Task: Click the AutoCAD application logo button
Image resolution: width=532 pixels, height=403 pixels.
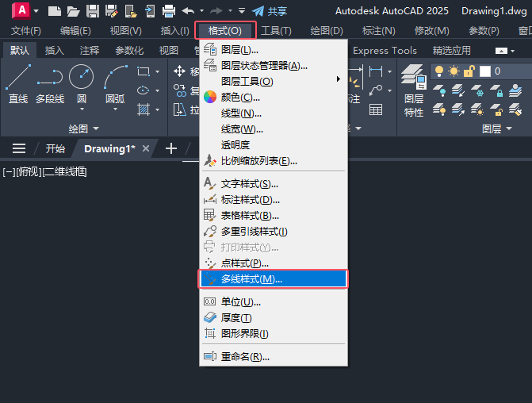Action: [21, 10]
